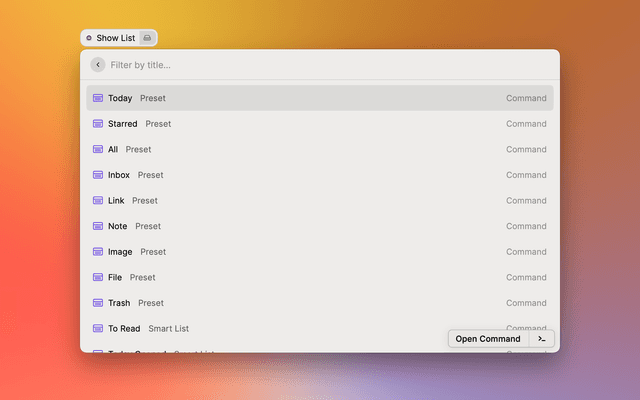Click the Command label on the Inbox row

point(526,175)
